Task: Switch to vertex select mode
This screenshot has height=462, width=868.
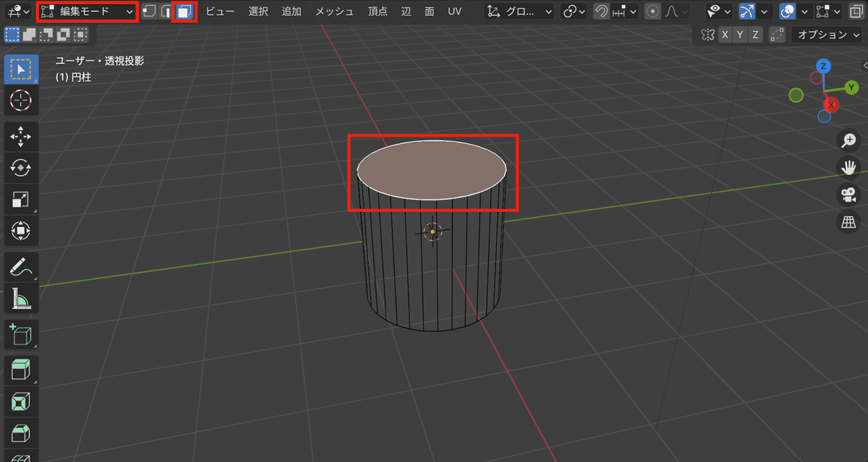Action: 149,12
